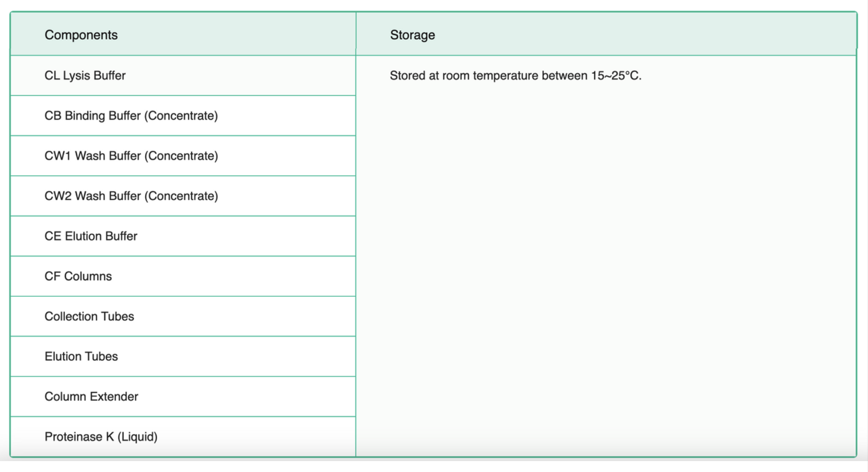Click the word 'between' in storage note

click(564, 76)
